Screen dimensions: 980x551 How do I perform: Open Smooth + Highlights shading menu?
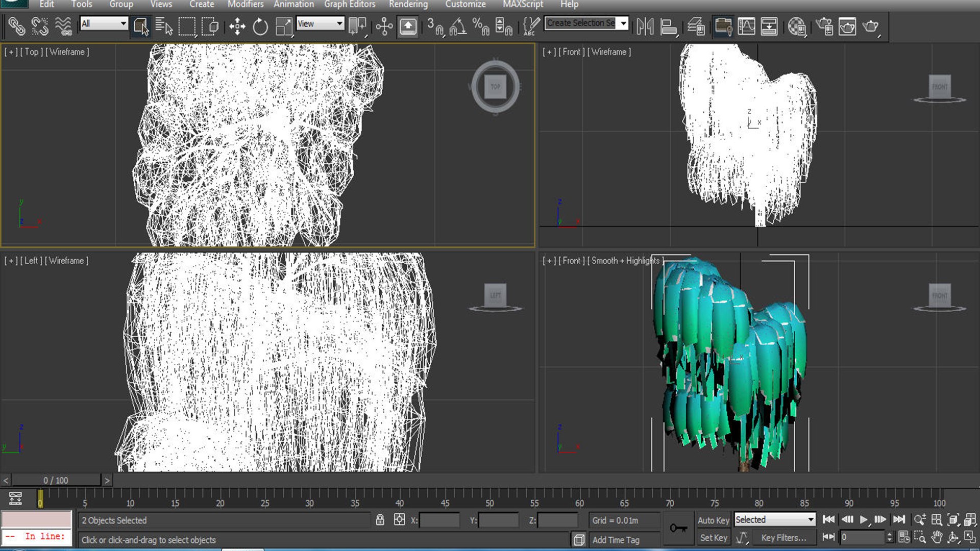coord(625,260)
